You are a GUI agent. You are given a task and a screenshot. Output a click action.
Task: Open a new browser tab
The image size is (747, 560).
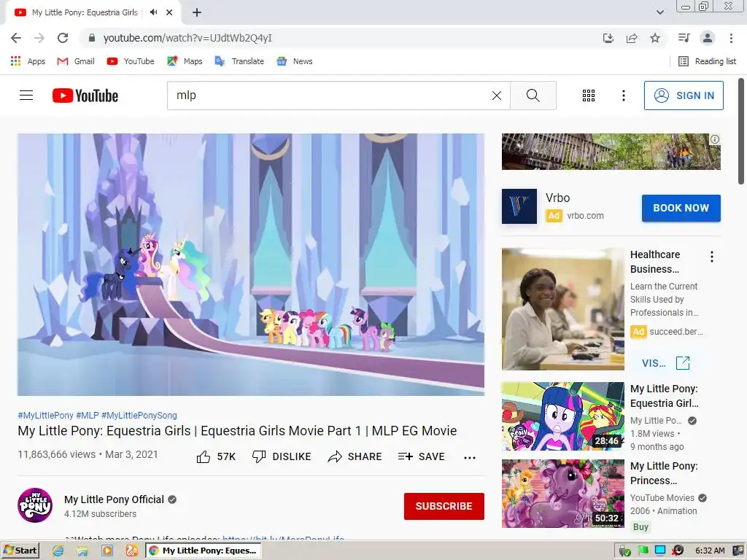point(197,13)
